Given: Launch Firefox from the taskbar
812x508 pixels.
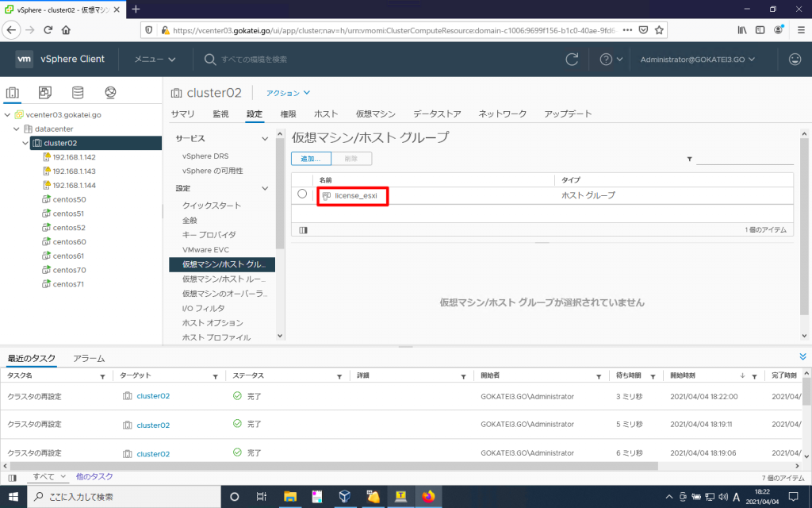Looking at the screenshot, I should coord(428,496).
